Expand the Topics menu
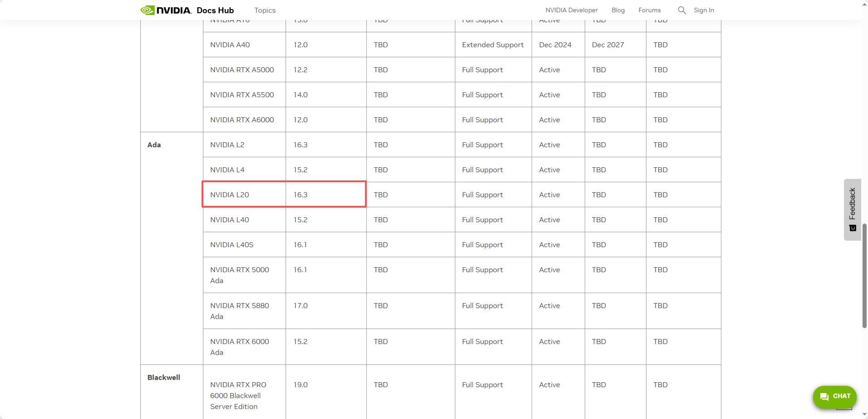The width and height of the screenshot is (868, 419). tap(265, 10)
